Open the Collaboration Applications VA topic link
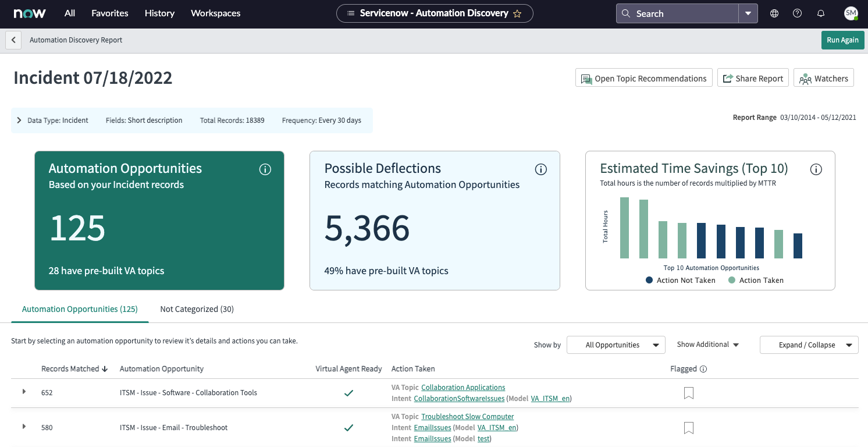The height and width of the screenshot is (447, 868). pos(463,387)
